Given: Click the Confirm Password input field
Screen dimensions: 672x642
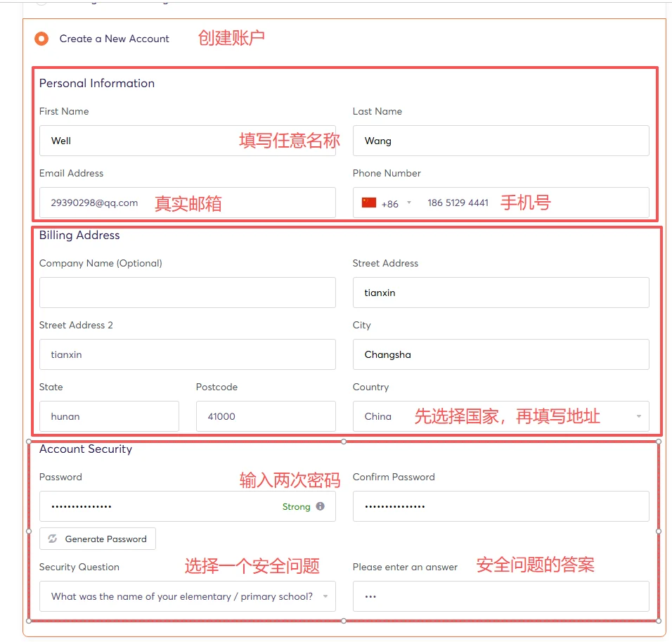Looking at the screenshot, I should 500,506.
